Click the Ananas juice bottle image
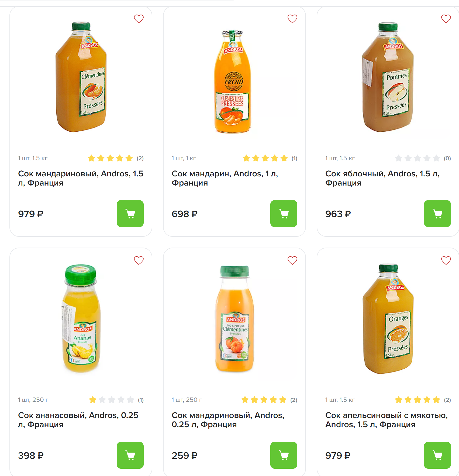459x476 pixels. [81, 319]
